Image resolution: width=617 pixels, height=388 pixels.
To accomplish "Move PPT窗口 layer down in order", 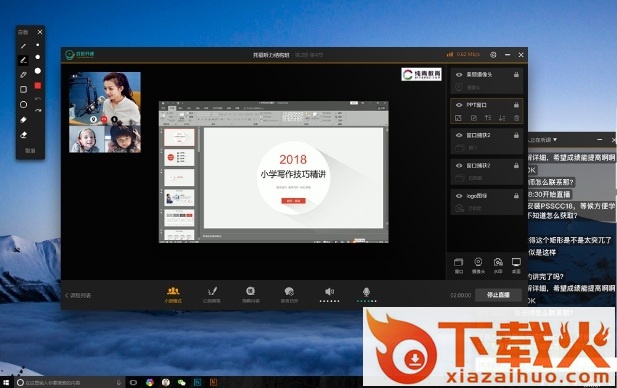I will click(x=502, y=118).
